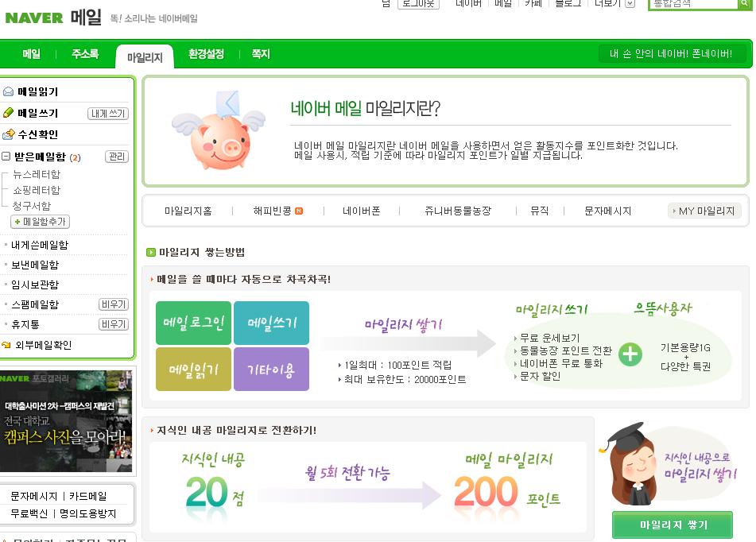Collapse the 받은메일함 folder tree
756x542 pixels.
click(x=6, y=157)
